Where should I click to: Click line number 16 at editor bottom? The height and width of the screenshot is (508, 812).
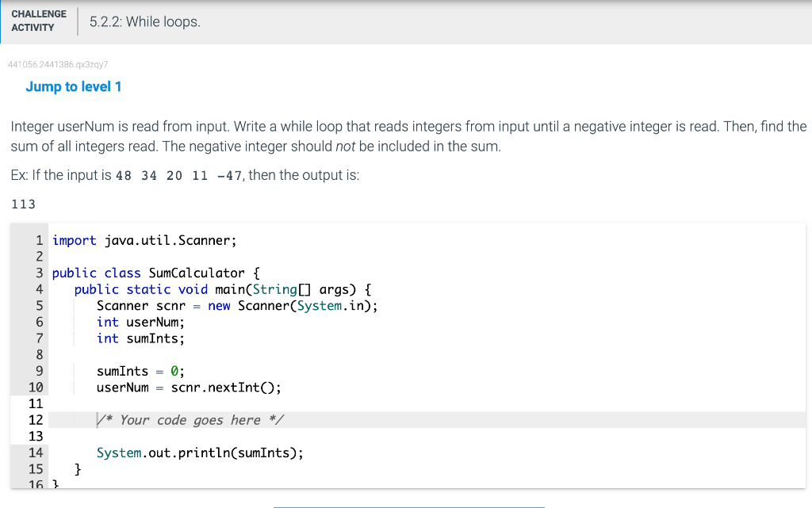pos(36,484)
